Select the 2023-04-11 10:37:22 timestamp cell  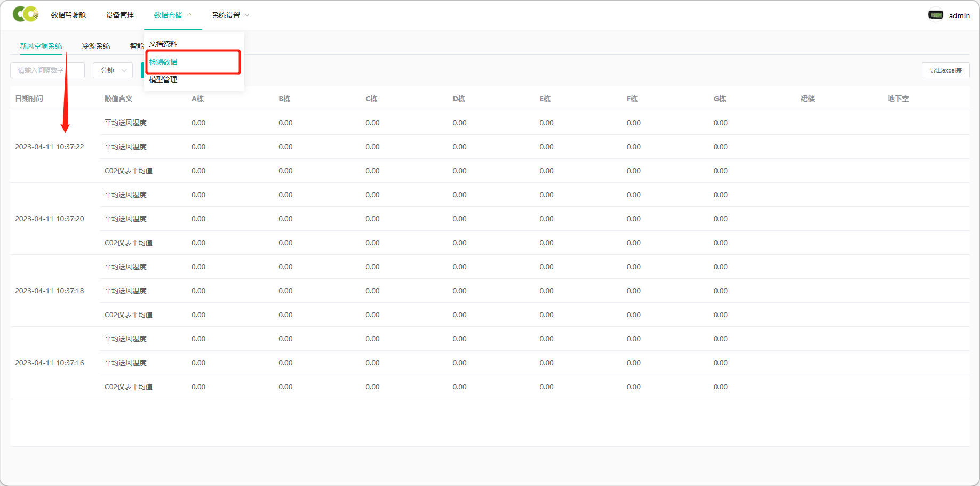coord(50,147)
